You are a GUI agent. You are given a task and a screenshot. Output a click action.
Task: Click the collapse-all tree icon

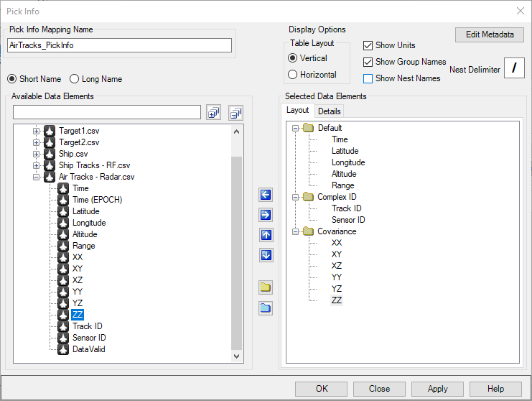click(x=236, y=112)
